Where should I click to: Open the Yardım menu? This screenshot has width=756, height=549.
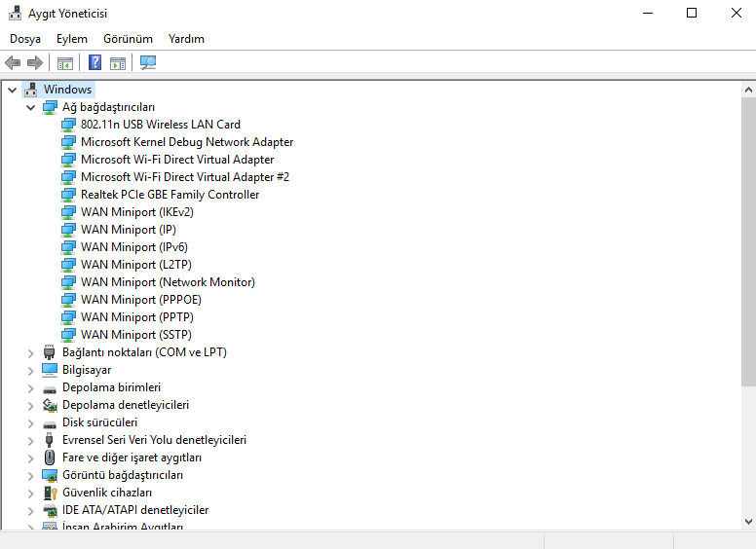click(x=186, y=39)
